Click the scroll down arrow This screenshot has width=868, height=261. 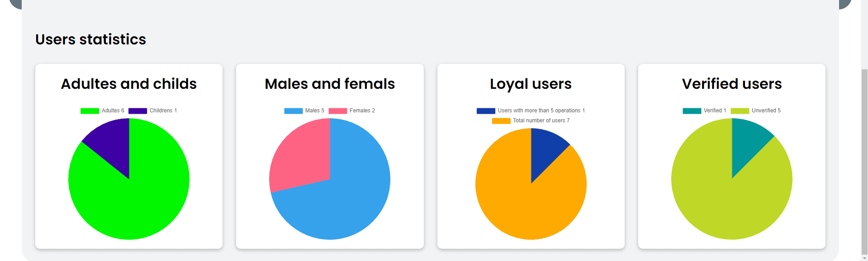[x=864, y=258]
